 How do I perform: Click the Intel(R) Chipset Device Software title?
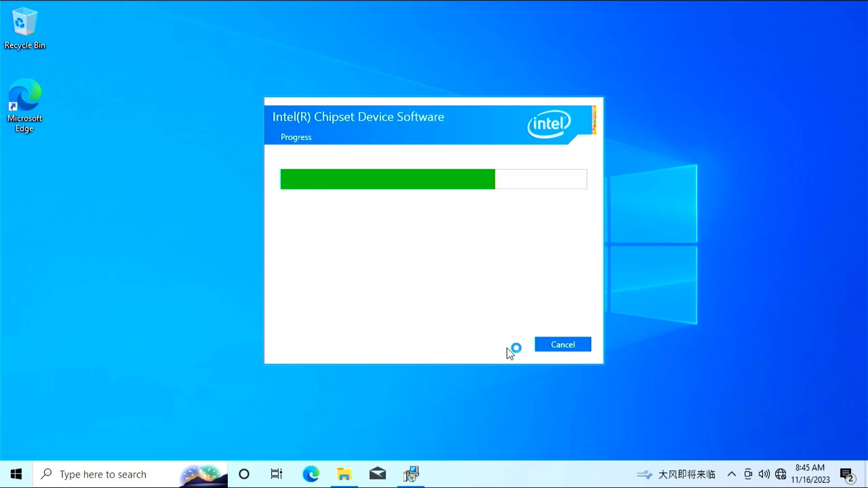pyautogui.click(x=358, y=117)
